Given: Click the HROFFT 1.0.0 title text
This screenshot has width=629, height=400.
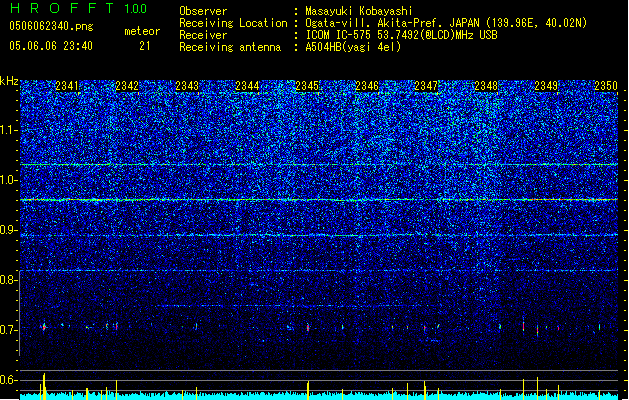Looking at the screenshot, I should pos(79,8).
